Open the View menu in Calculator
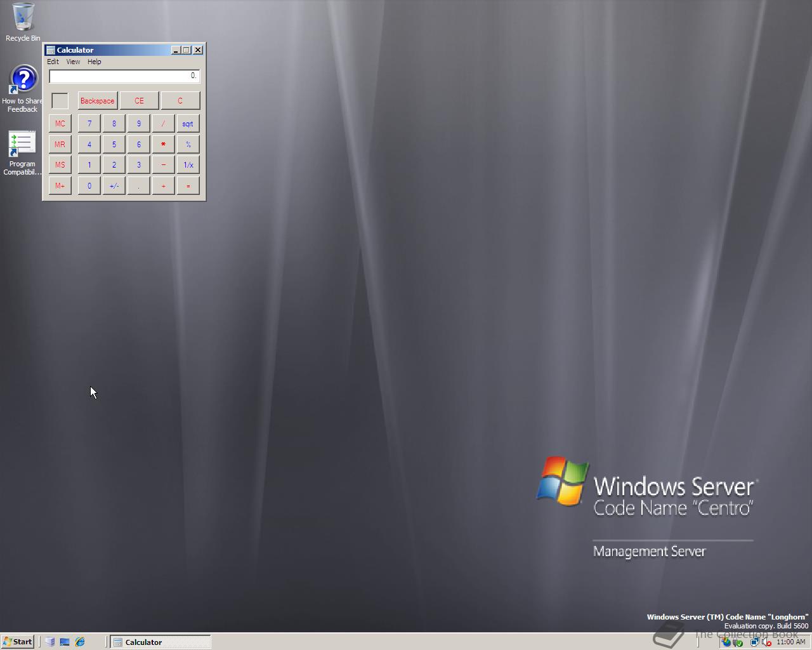The width and height of the screenshot is (812, 650). (x=73, y=62)
